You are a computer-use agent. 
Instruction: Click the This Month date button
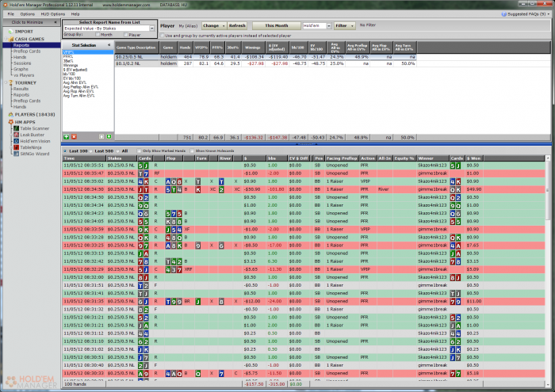[277, 26]
